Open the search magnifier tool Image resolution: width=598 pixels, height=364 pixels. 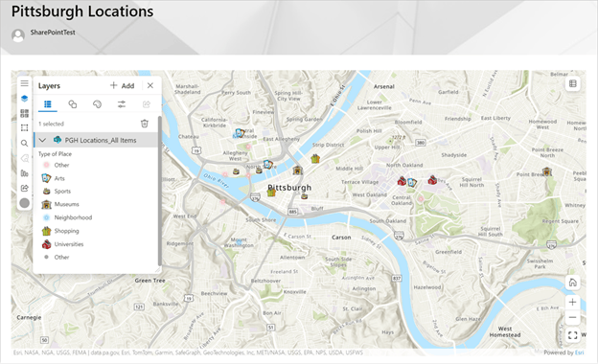click(x=24, y=144)
